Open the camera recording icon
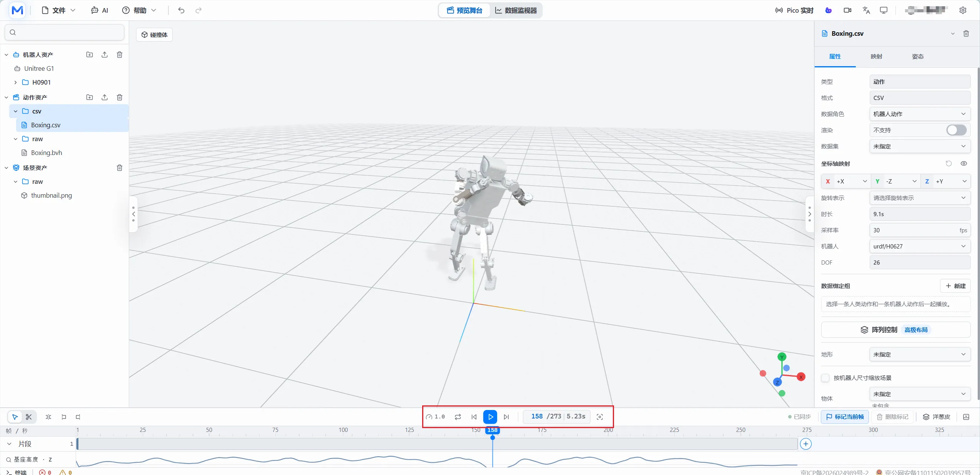This screenshot has height=475, width=980. [x=847, y=10]
